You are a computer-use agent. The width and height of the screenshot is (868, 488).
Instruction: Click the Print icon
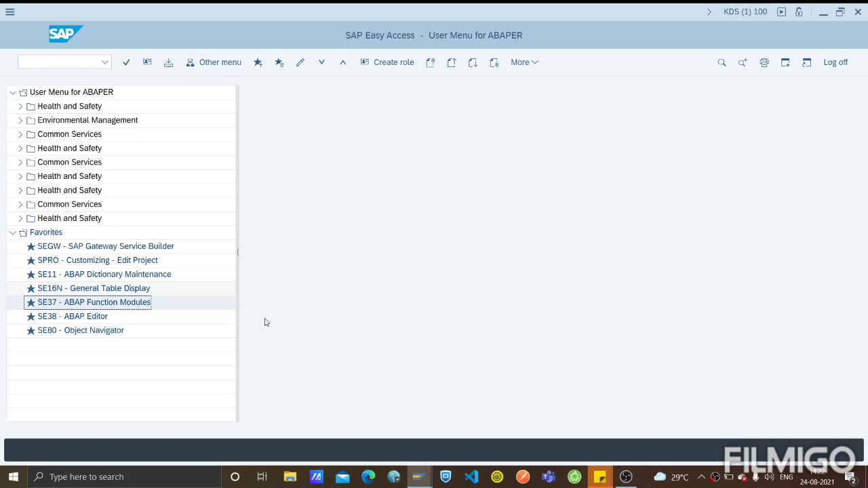tap(764, 62)
